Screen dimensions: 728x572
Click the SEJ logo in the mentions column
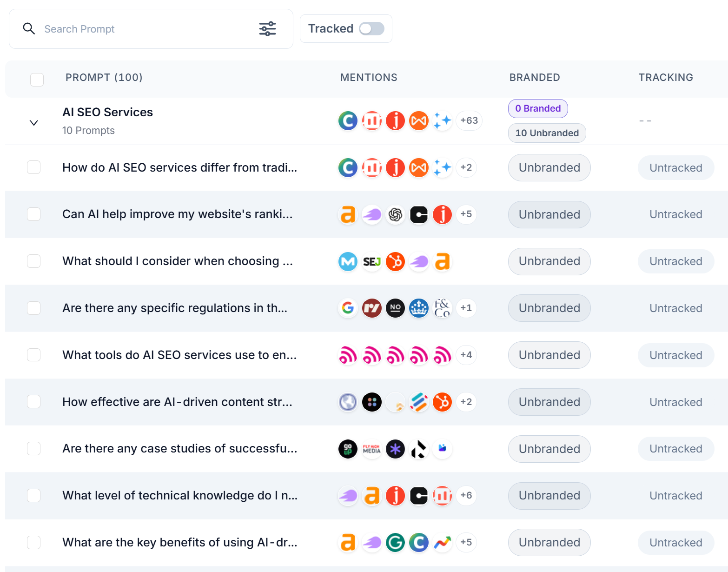tap(371, 261)
